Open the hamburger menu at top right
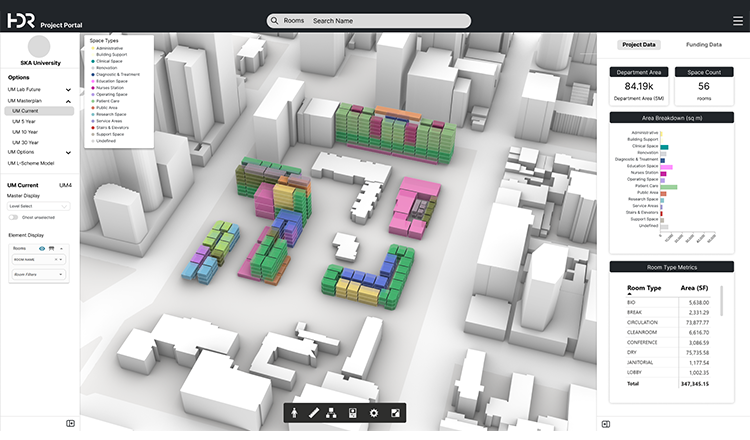 pos(733,20)
